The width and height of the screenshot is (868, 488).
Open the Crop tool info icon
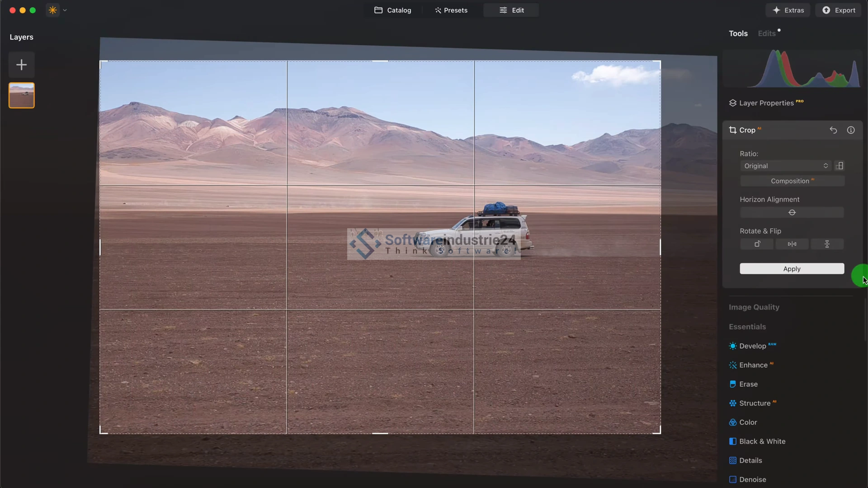[851, 130]
